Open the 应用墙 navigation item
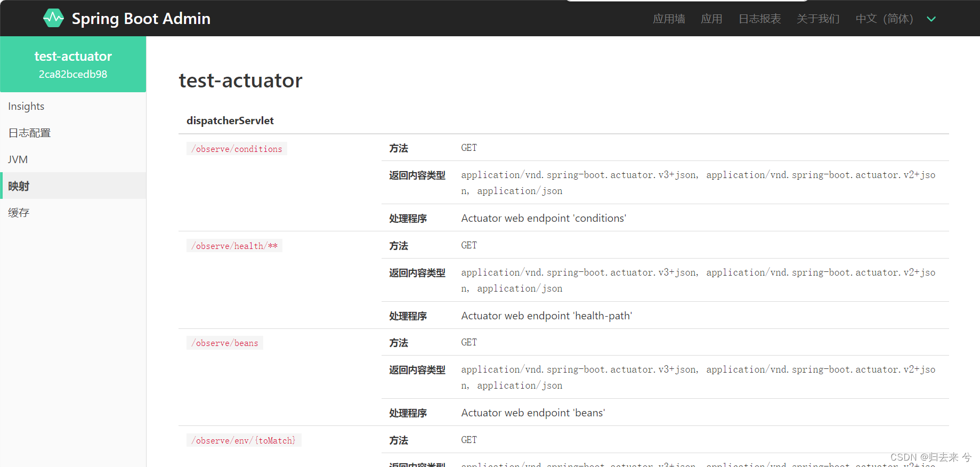This screenshot has height=467, width=980. 669,19
